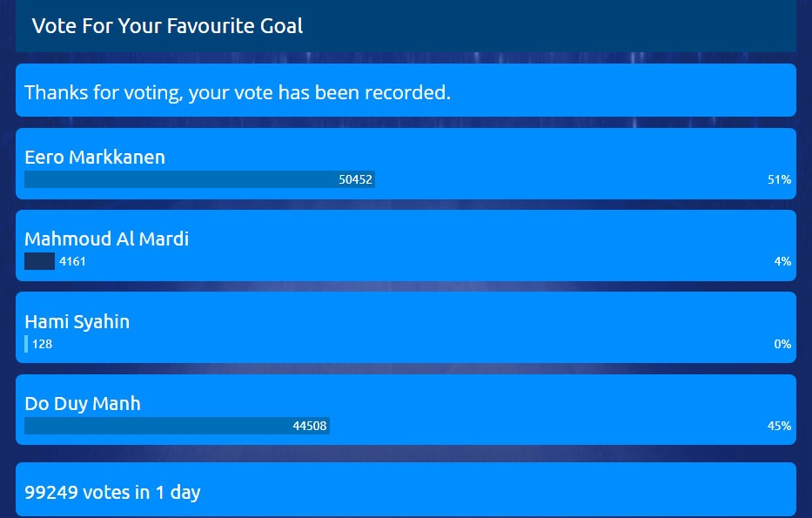Click the 45% percentage label
The height and width of the screenshot is (518, 812).
pyautogui.click(x=779, y=426)
